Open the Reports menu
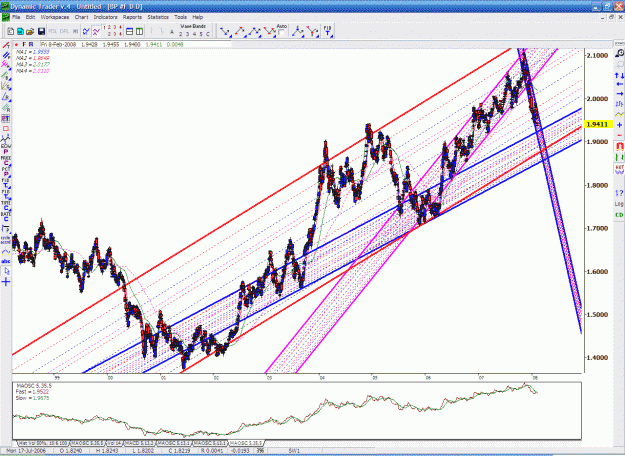Image resolution: width=625 pixels, height=456 pixels. click(132, 17)
